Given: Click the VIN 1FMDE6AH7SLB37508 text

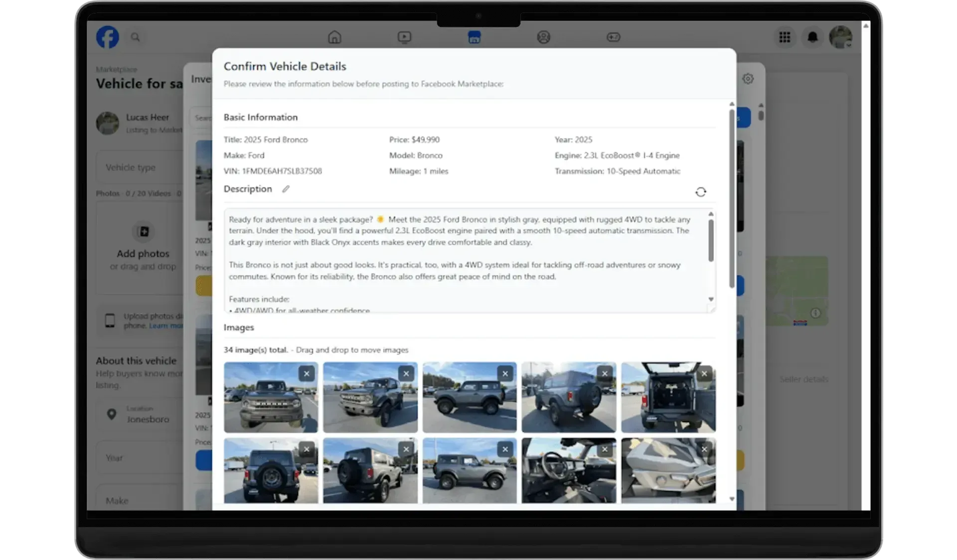Looking at the screenshot, I should pyautogui.click(x=273, y=171).
